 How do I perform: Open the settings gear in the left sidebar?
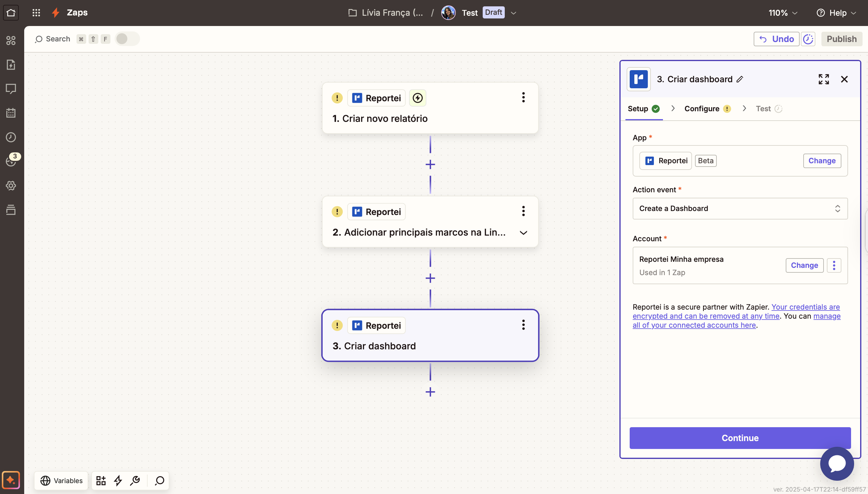[x=11, y=186]
